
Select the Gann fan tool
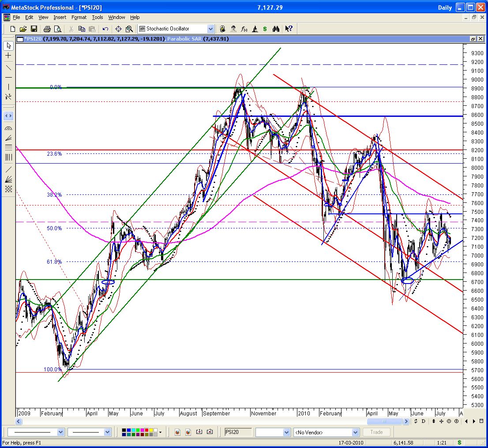[8, 179]
